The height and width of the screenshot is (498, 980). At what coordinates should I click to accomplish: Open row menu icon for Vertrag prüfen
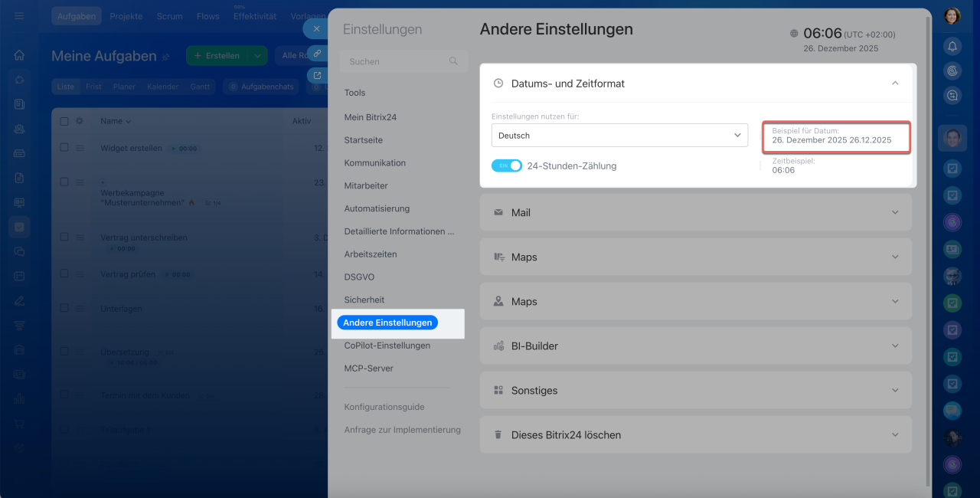tap(80, 274)
